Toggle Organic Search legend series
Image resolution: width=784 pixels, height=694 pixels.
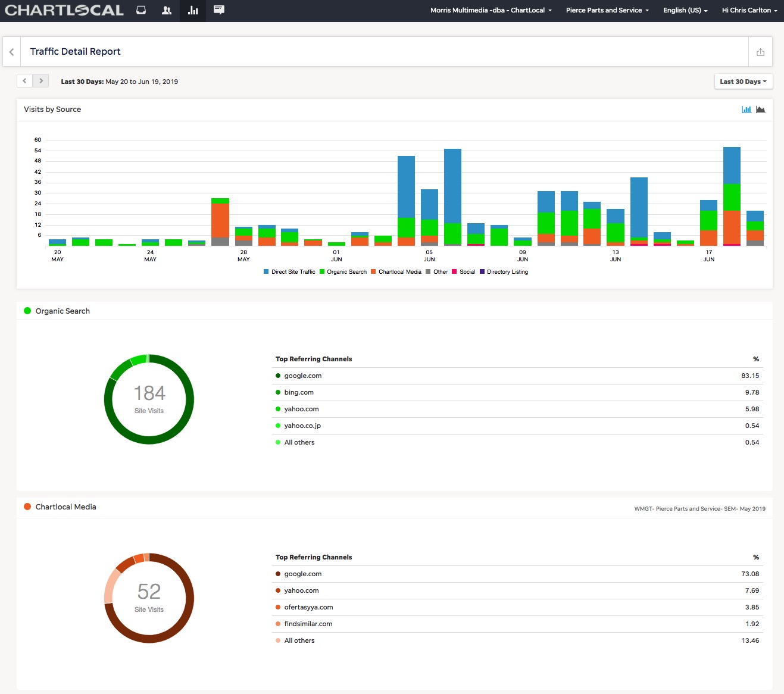(x=343, y=272)
